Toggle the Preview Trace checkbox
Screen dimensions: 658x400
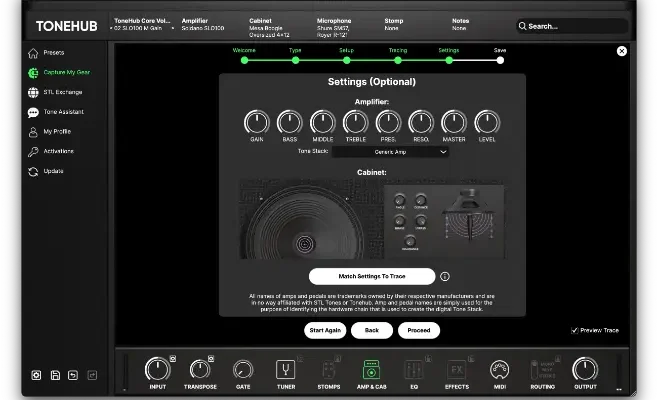tap(574, 330)
